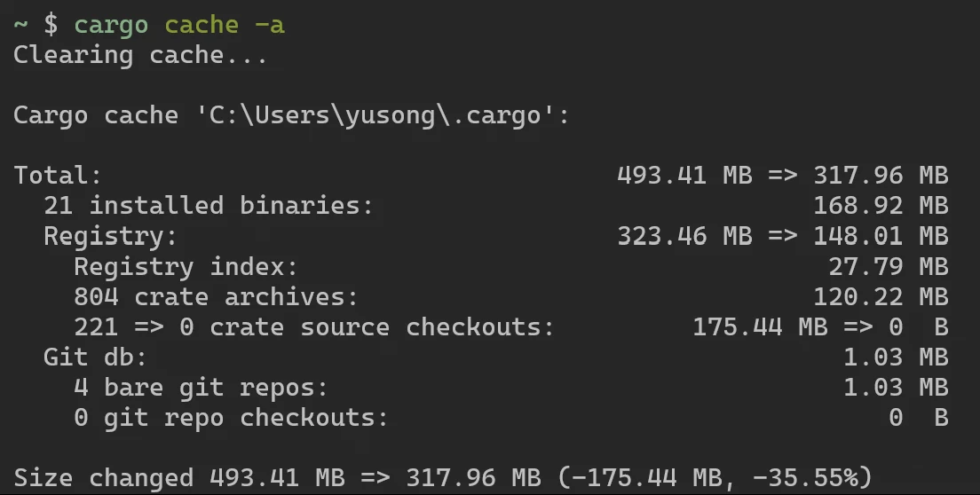Click the '168.92 MB' binaries size

880,206
